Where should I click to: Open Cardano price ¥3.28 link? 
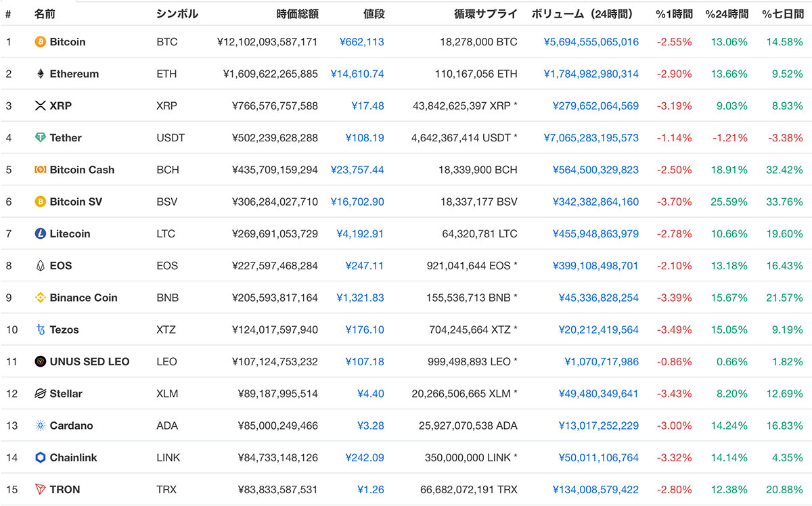pyautogui.click(x=371, y=425)
